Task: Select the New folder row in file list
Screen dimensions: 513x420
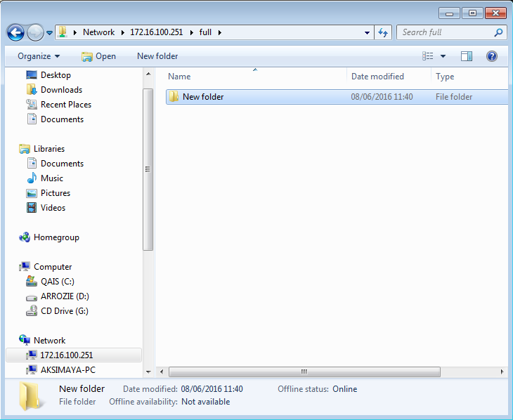Action: (337, 97)
